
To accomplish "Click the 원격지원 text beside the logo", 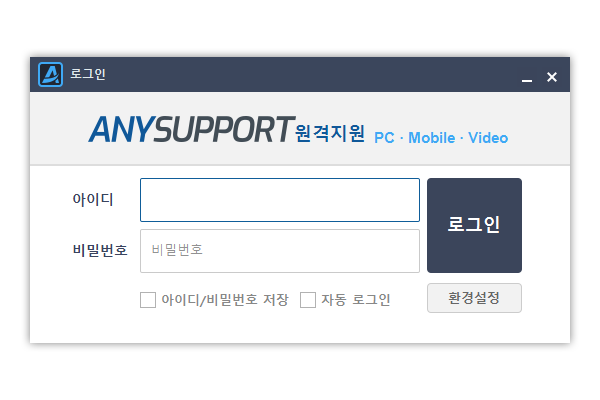I will [330, 133].
